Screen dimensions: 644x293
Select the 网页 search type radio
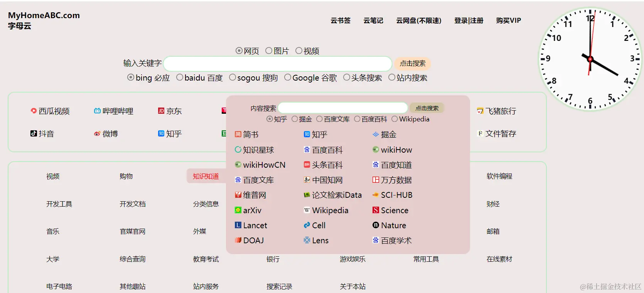(x=239, y=51)
